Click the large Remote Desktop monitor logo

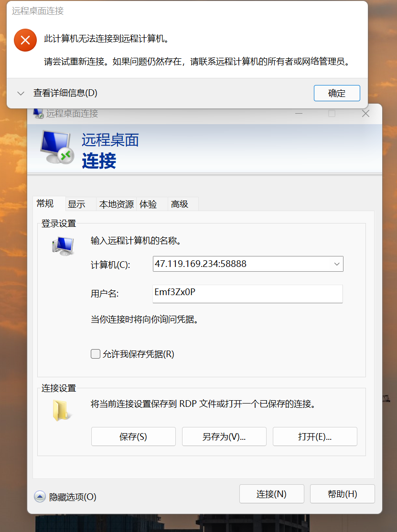57,147
